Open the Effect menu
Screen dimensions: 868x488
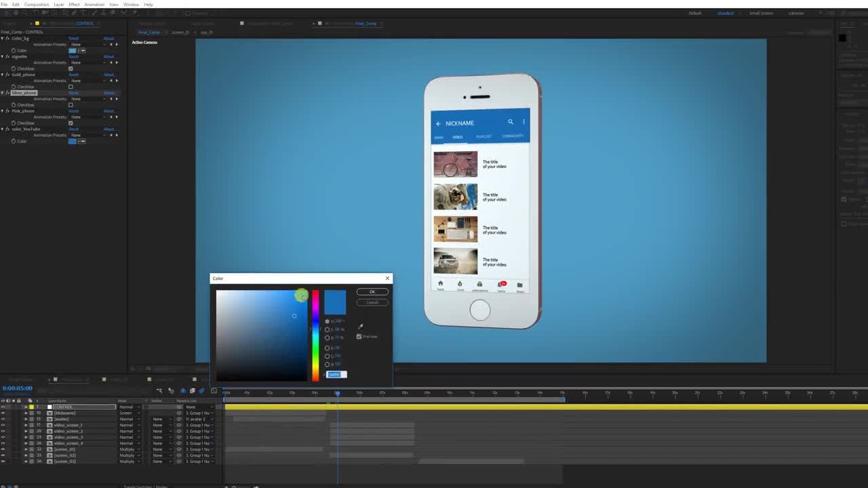click(74, 5)
